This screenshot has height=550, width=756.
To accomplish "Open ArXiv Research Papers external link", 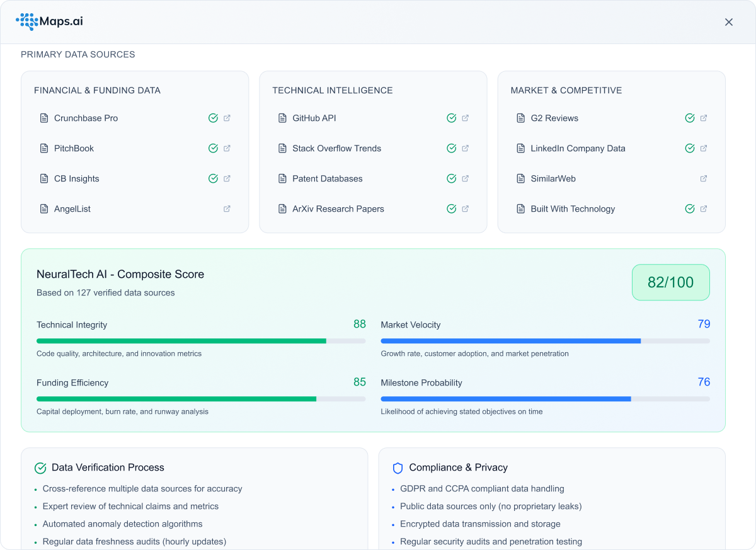I will tap(465, 209).
